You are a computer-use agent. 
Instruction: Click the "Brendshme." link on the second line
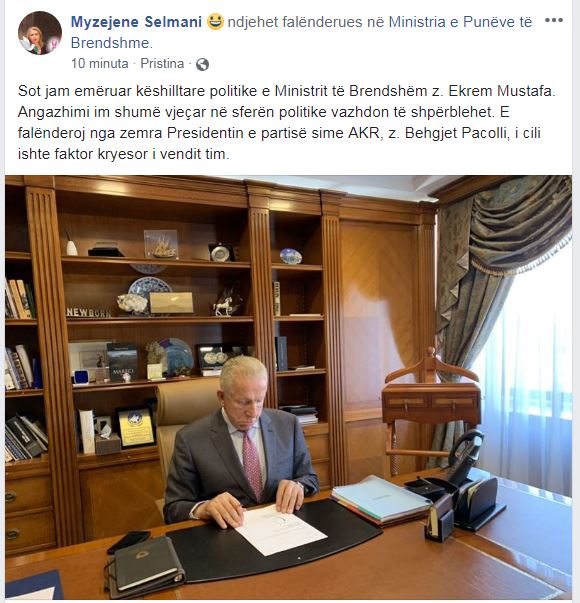[112, 43]
